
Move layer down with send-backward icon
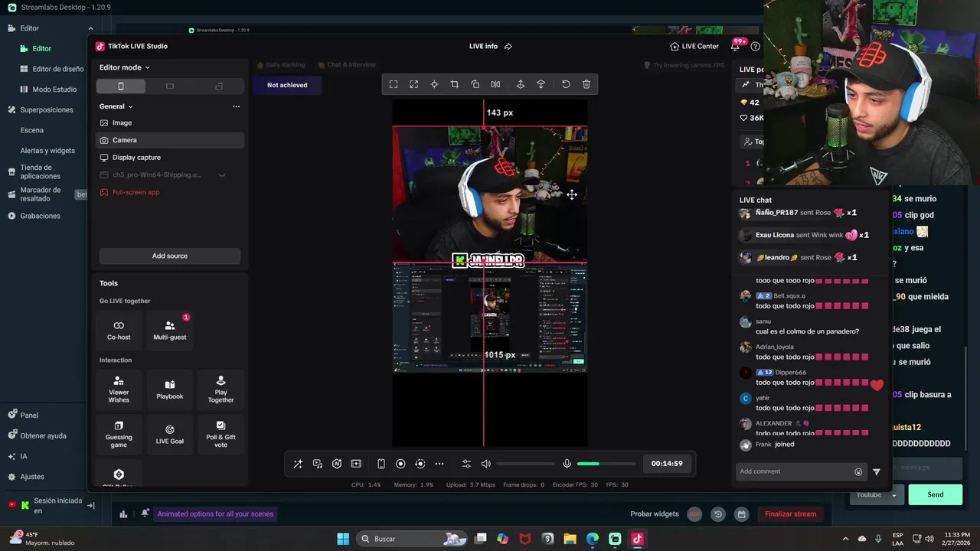541,84
